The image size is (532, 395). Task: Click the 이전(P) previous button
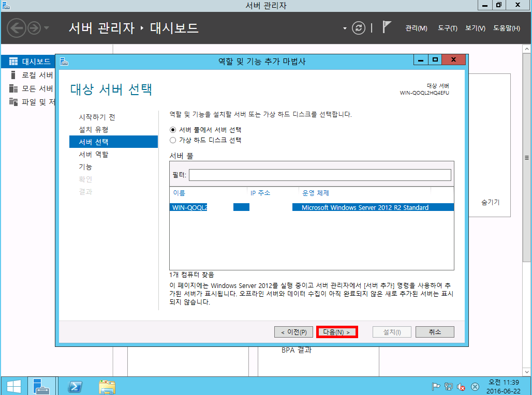click(x=293, y=332)
